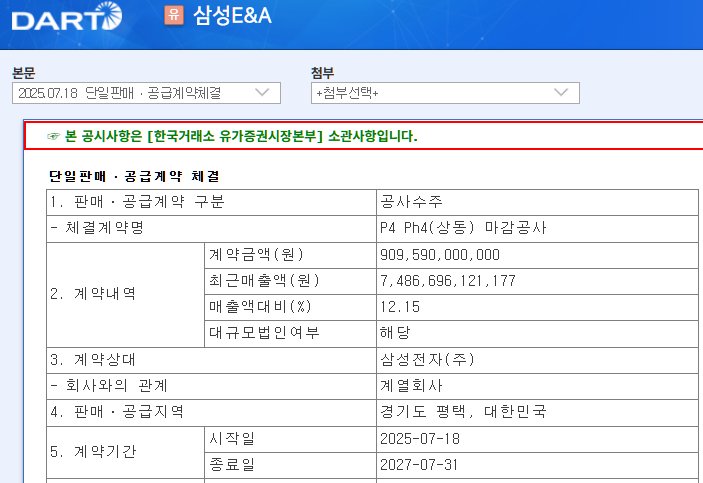Click the 삼성전자(주) counterparty value
The image size is (703, 483).
[x=427, y=360]
